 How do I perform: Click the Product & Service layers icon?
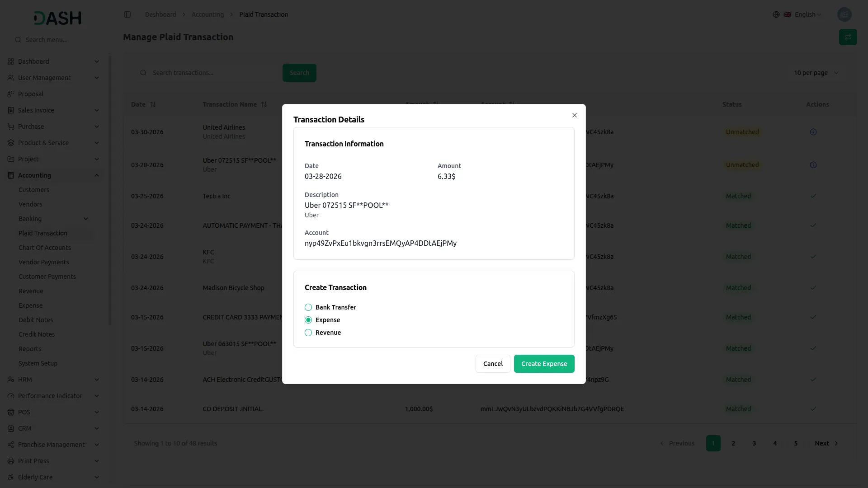coord(11,143)
